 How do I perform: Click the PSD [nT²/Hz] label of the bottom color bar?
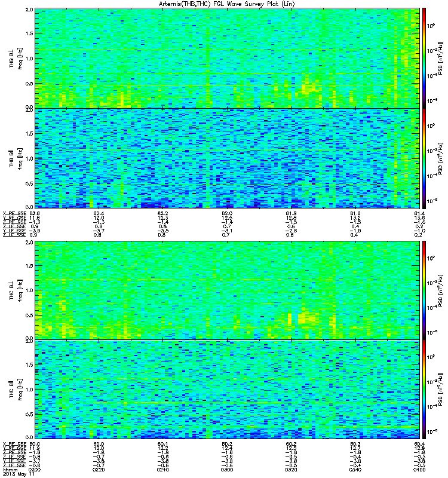pyautogui.click(x=441, y=390)
